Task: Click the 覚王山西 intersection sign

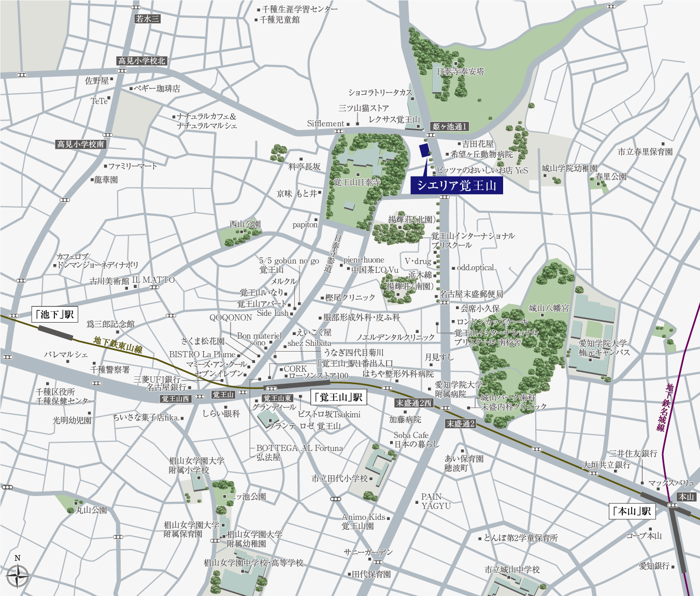Action: pyautogui.click(x=176, y=399)
